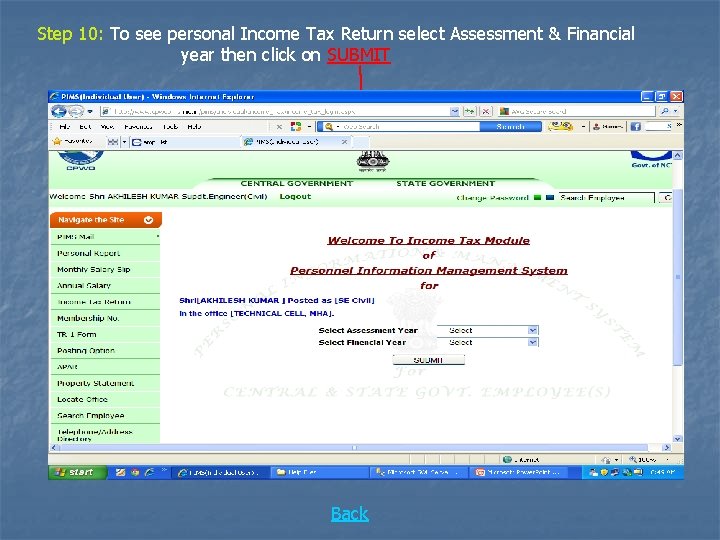Click the national emblem in header
This screenshot has height=540, width=720.
coord(373,162)
